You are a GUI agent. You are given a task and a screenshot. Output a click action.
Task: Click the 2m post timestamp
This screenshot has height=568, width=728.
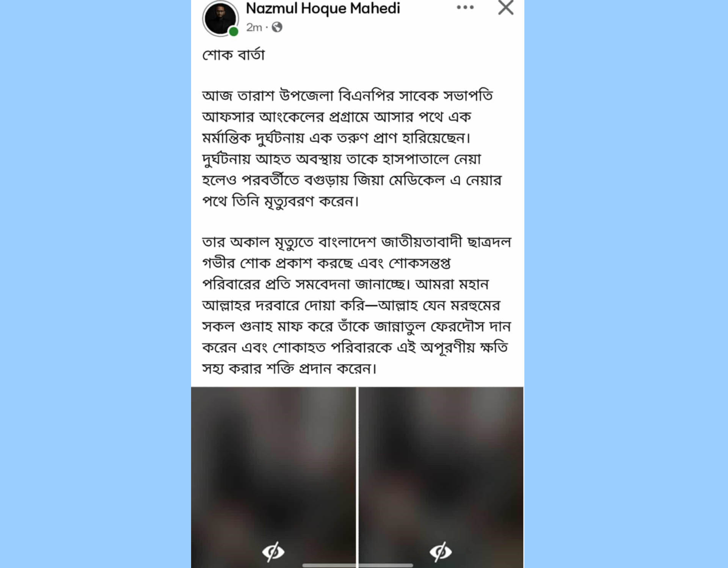pyautogui.click(x=254, y=27)
